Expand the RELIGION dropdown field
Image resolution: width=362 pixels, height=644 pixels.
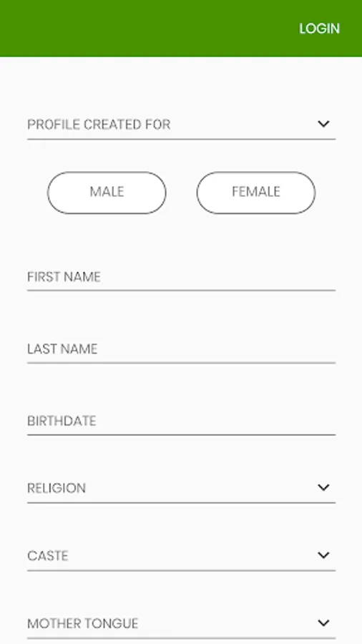[181, 488]
